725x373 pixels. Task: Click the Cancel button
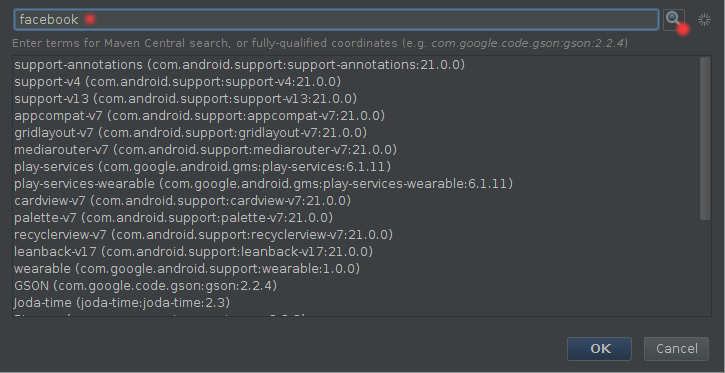pos(676,349)
